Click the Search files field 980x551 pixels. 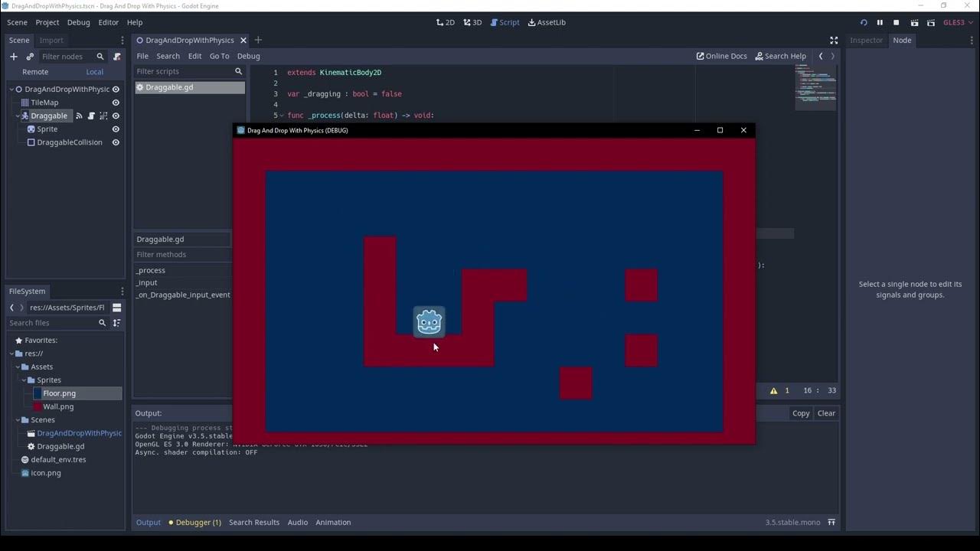pyautogui.click(x=57, y=323)
